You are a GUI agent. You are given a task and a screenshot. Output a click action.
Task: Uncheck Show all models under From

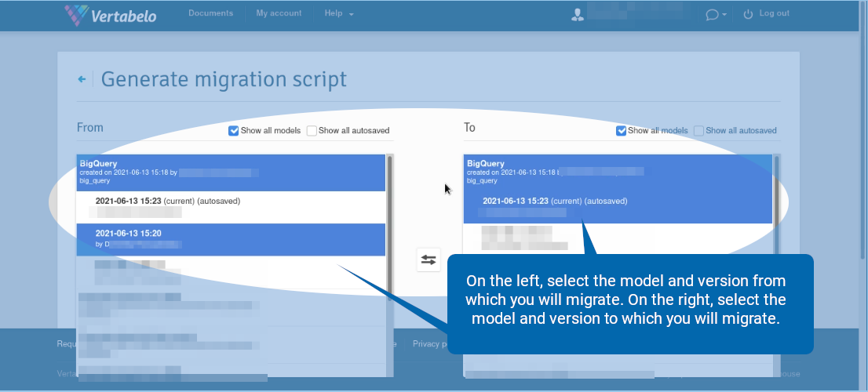click(234, 131)
